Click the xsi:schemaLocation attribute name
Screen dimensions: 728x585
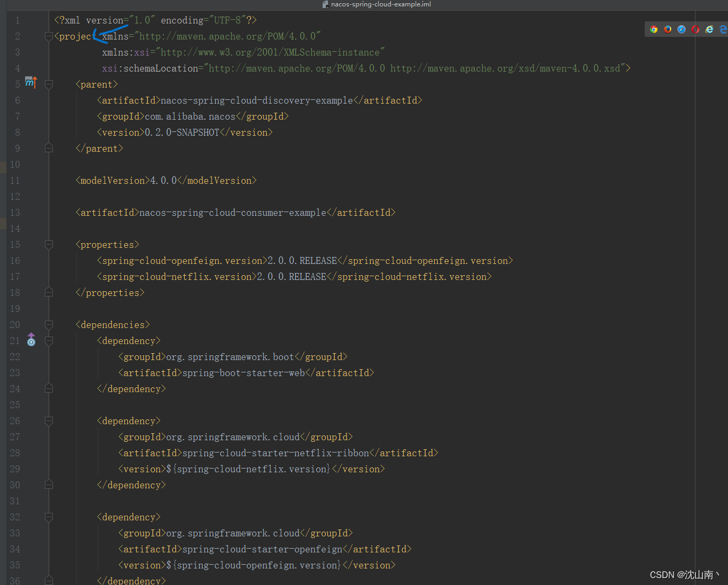150,68
